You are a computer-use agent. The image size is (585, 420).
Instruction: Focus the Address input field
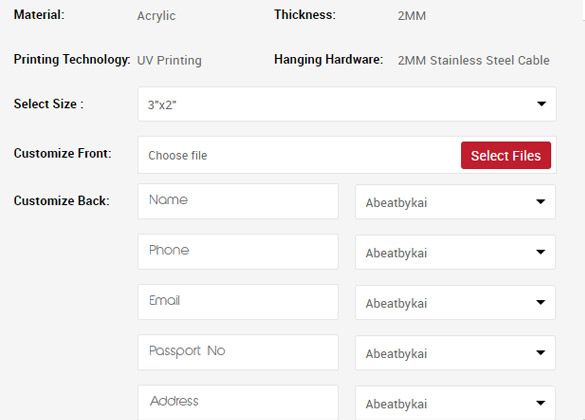[238, 402]
